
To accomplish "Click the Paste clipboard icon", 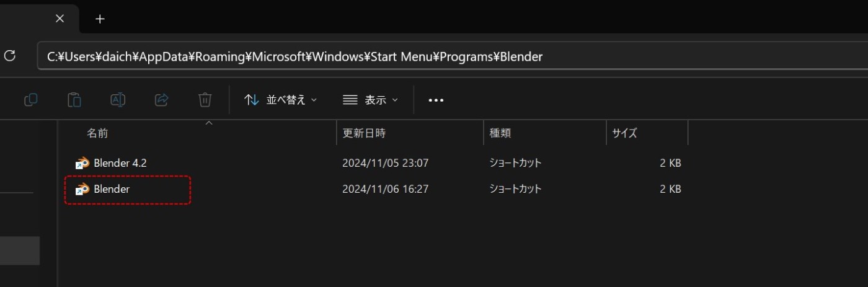I will point(74,100).
